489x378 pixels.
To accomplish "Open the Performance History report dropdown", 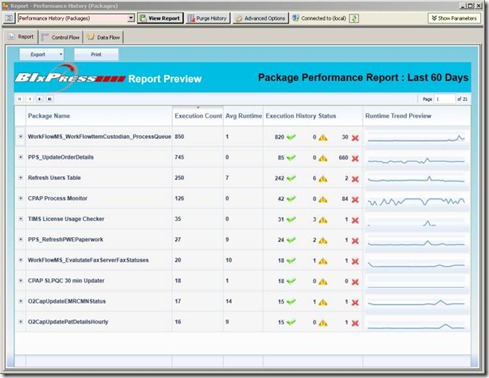I will [131, 18].
